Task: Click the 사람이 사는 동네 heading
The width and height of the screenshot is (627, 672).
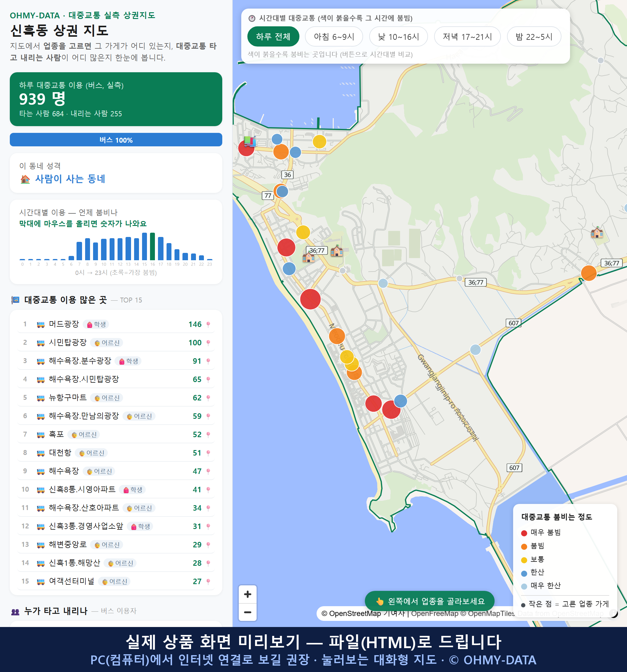Action: coord(70,179)
